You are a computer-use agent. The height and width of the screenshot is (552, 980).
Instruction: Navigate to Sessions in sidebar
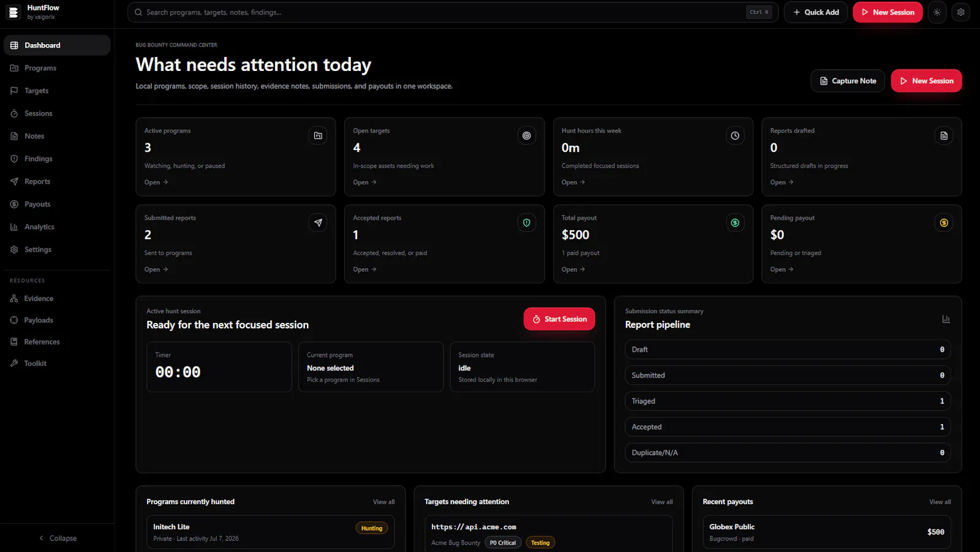[x=57, y=113]
